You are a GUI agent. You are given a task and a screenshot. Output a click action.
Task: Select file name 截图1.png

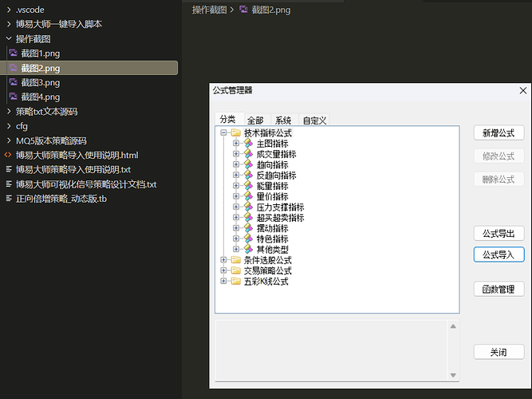[x=41, y=53]
